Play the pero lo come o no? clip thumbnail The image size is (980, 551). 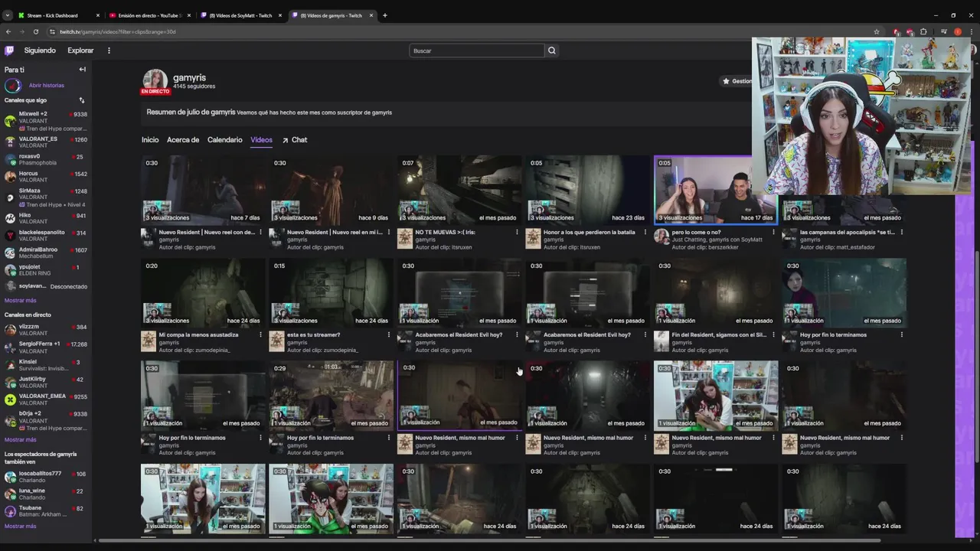715,190
